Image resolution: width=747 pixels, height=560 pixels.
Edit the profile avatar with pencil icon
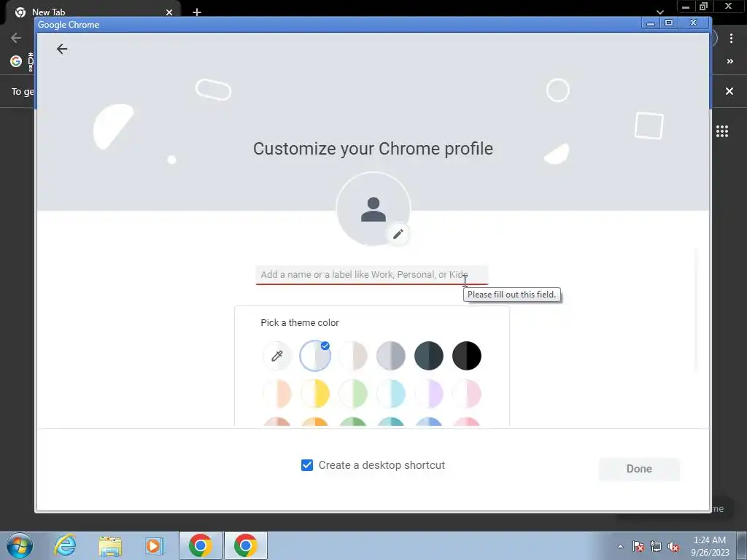pyautogui.click(x=398, y=234)
